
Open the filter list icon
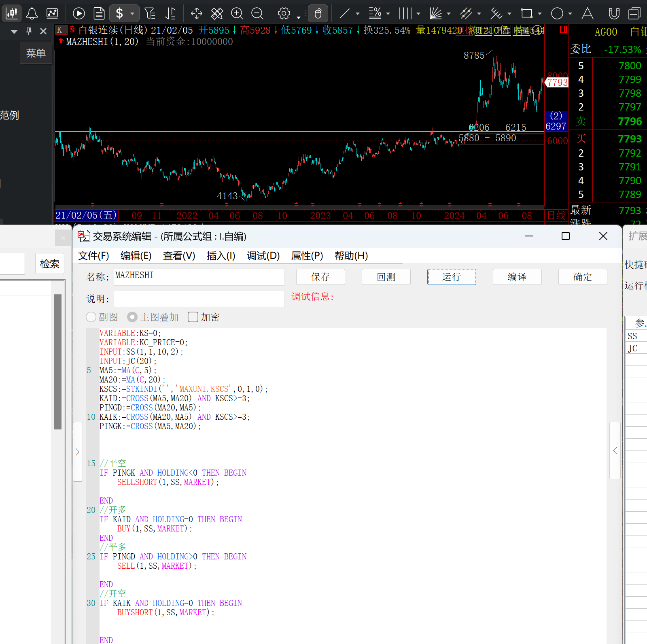coord(150,14)
